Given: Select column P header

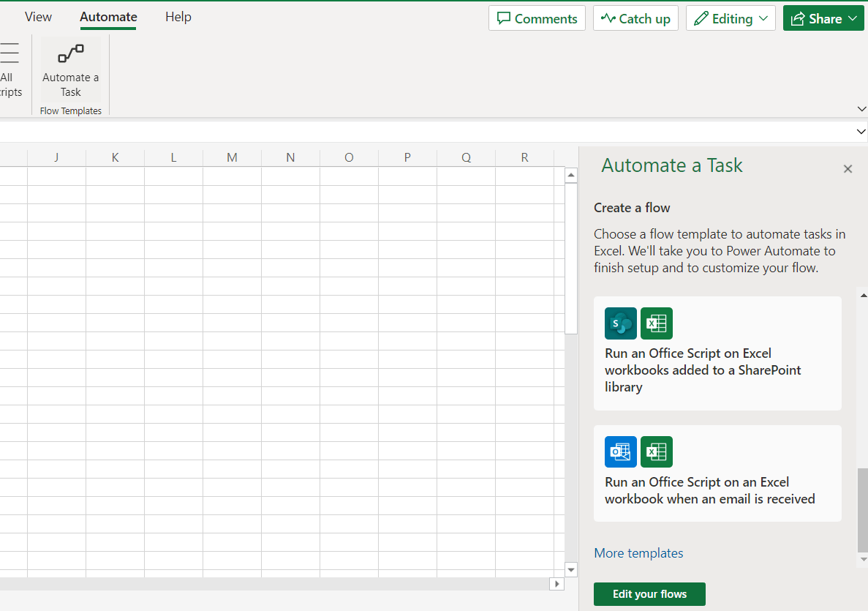Looking at the screenshot, I should point(407,157).
